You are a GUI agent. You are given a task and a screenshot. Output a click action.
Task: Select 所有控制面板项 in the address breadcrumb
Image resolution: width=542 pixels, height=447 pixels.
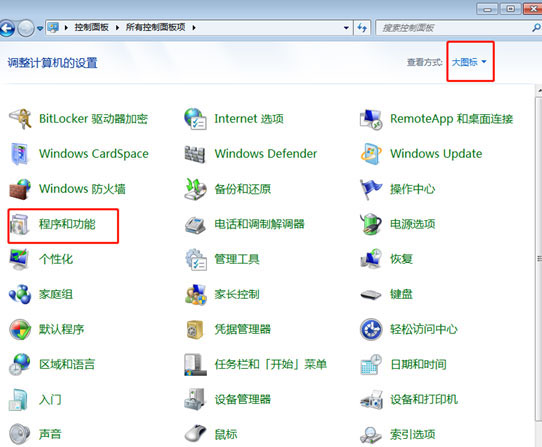(x=156, y=27)
